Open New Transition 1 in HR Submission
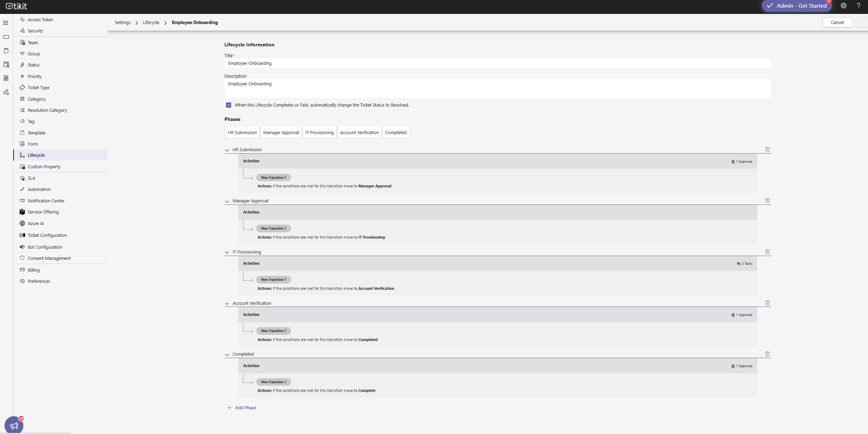The image size is (868, 434). coord(274,177)
